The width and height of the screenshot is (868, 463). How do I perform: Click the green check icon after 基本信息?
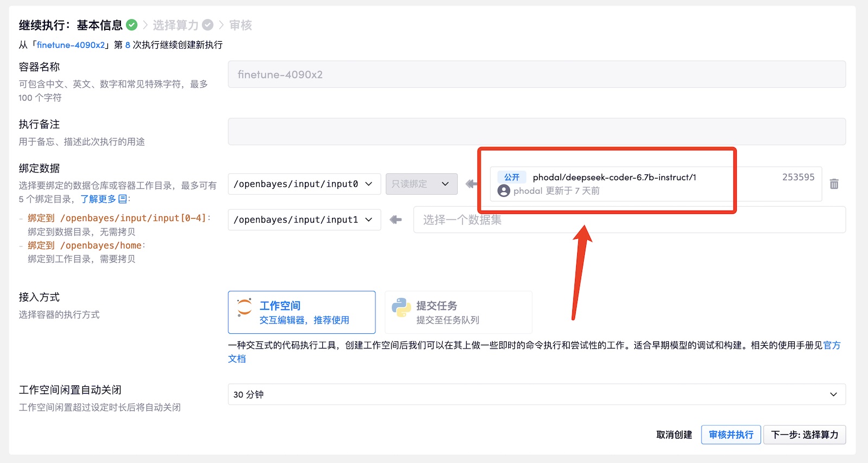coord(132,24)
